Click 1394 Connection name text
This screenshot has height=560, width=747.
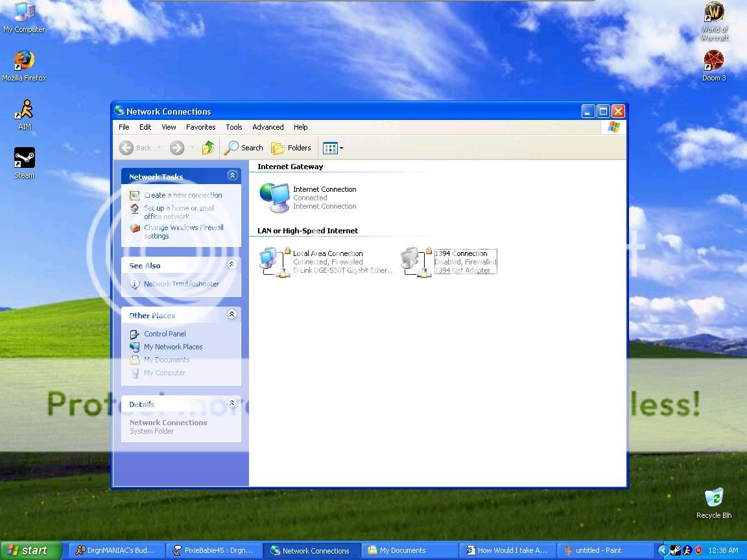[x=461, y=253]
